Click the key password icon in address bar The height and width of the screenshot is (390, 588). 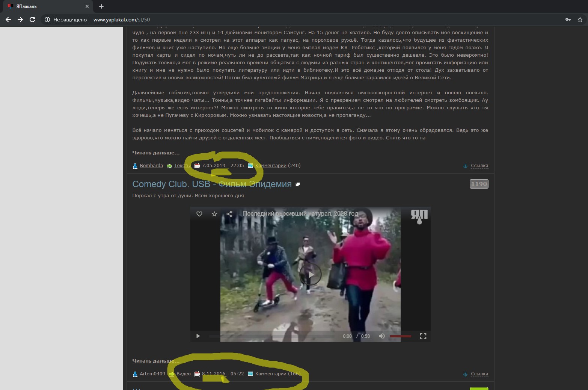[568, 20]
